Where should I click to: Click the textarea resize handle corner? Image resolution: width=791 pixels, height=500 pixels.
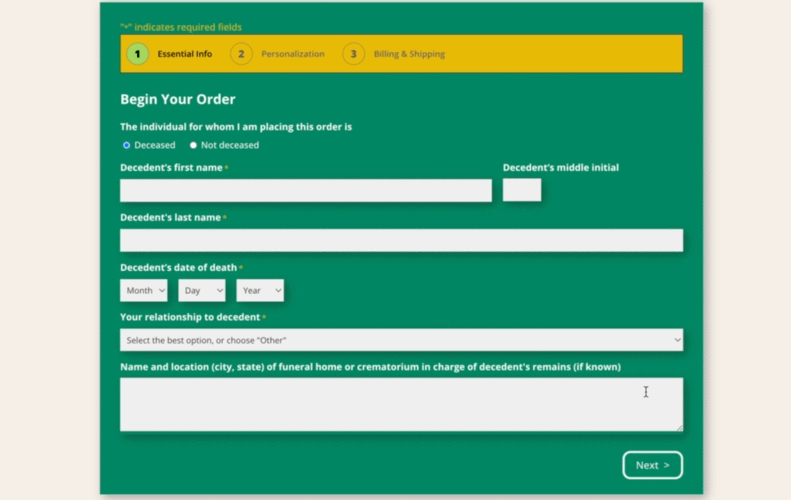pos(679,428)
